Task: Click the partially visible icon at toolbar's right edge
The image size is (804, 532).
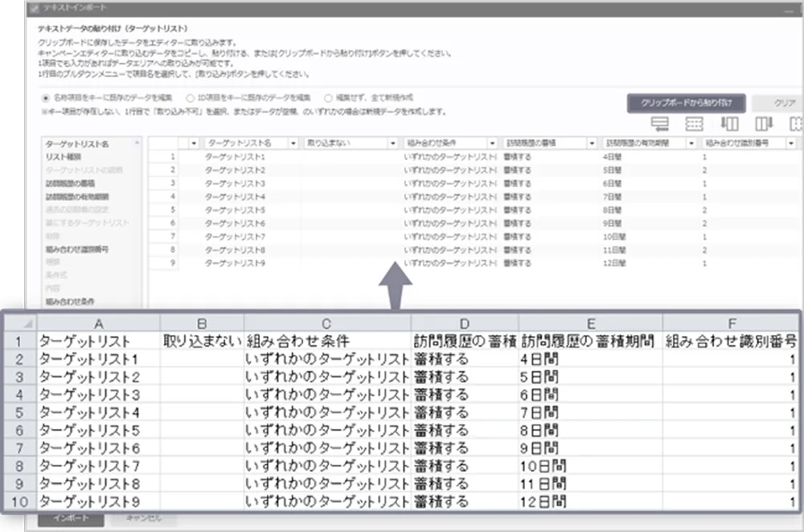Action: (796, 124)
